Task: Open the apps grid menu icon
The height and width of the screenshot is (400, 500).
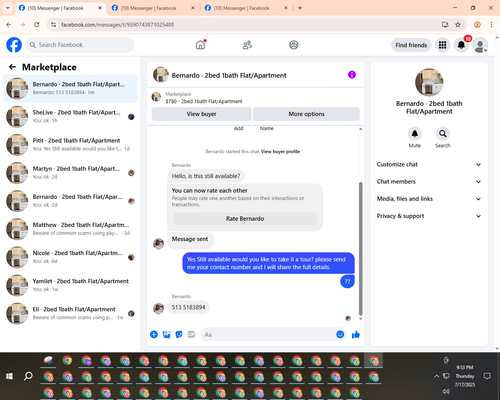Action: coord(442,45)
